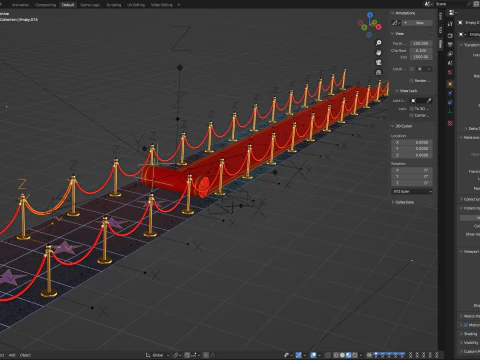Toggle Motion Blur checkbox in Properties
This screenshot has width=480, height=360.
point(466,325)
